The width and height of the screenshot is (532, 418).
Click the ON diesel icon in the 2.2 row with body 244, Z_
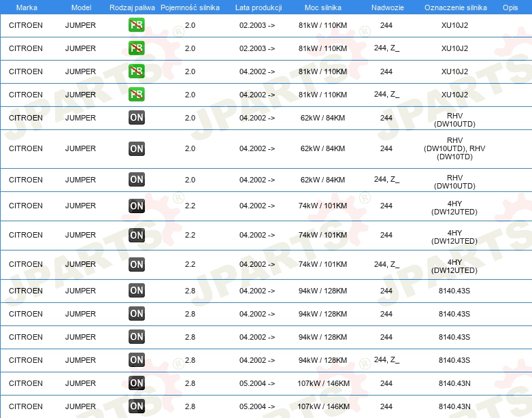[136, 265]
